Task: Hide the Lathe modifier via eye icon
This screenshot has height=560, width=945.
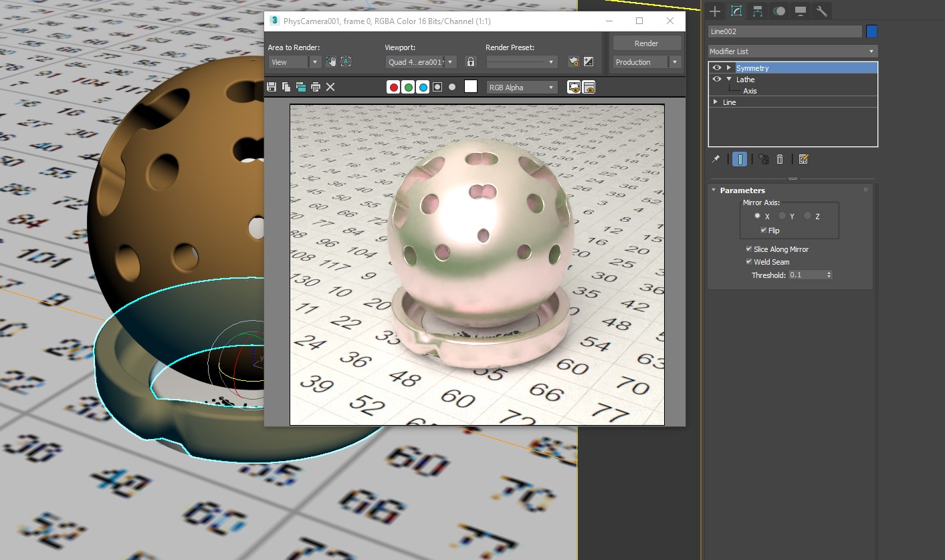Action: pyautogui.click(x=717, y=80)
